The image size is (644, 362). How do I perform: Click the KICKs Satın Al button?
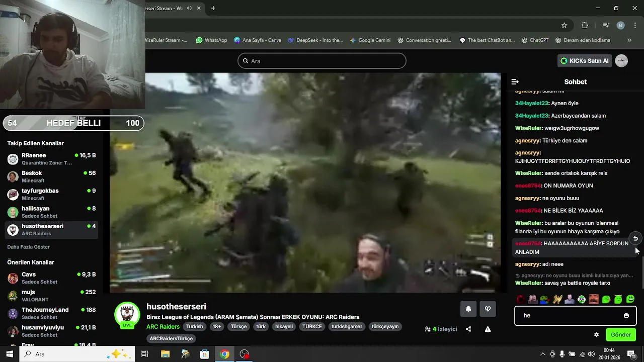click(x=584, y=61)
